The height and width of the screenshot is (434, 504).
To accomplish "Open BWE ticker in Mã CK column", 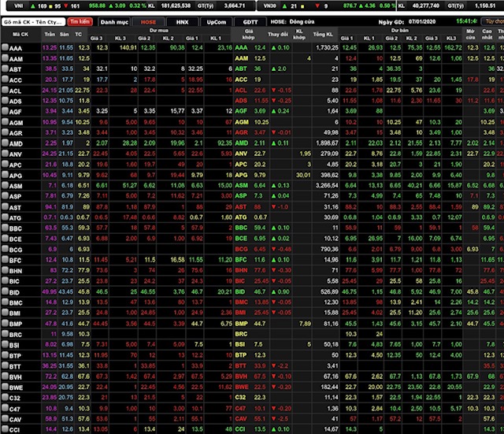I will click(16, 388).
